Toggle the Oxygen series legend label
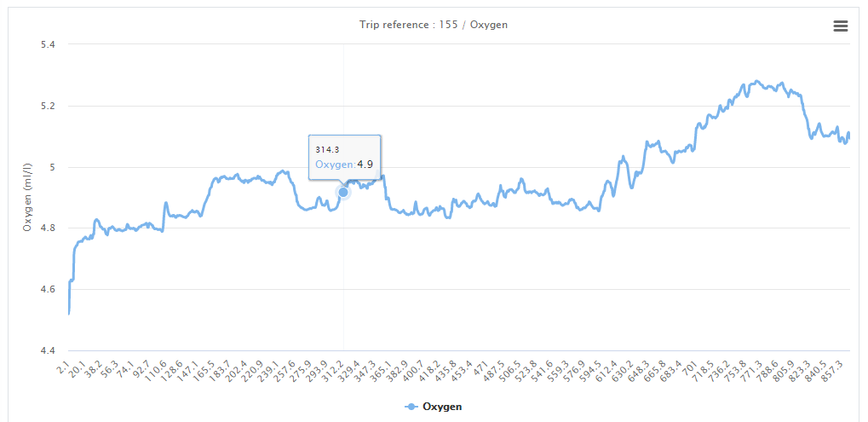The width and height of the screenshot is (868, 422). (x=442, y=407)
